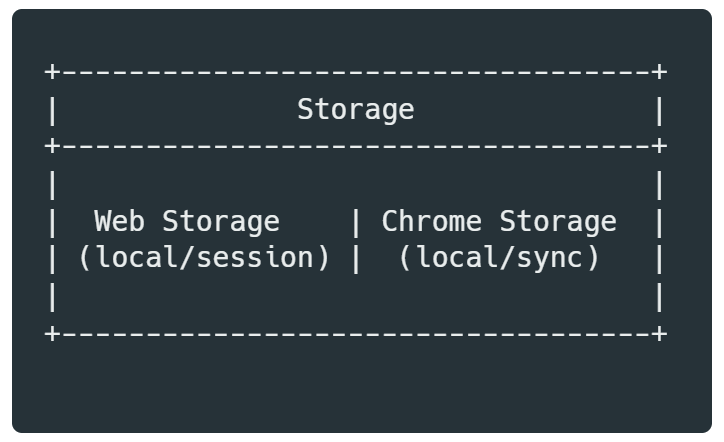
Task: Click the left pipe on the Storage row
Action: coord(52,109)
